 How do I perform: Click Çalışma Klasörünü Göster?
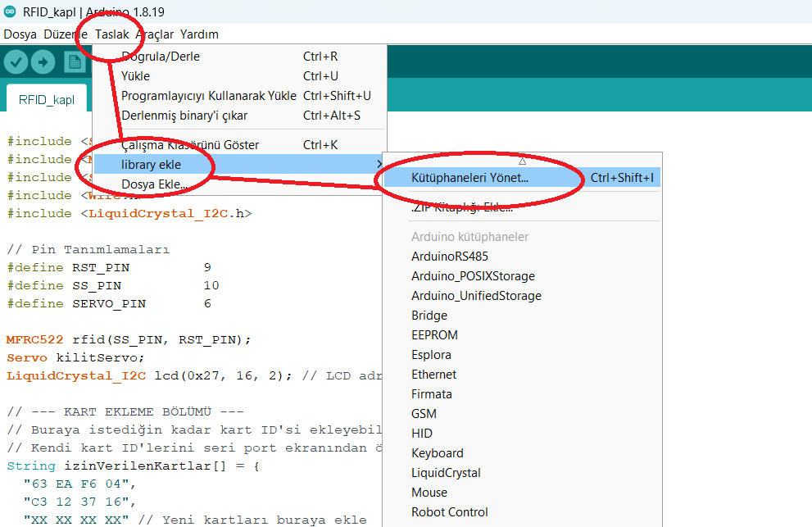[x=190, y=145]
